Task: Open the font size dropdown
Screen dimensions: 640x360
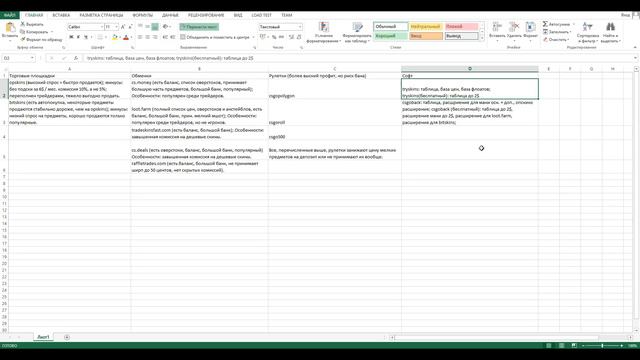Action: click(x=116, y=27)
